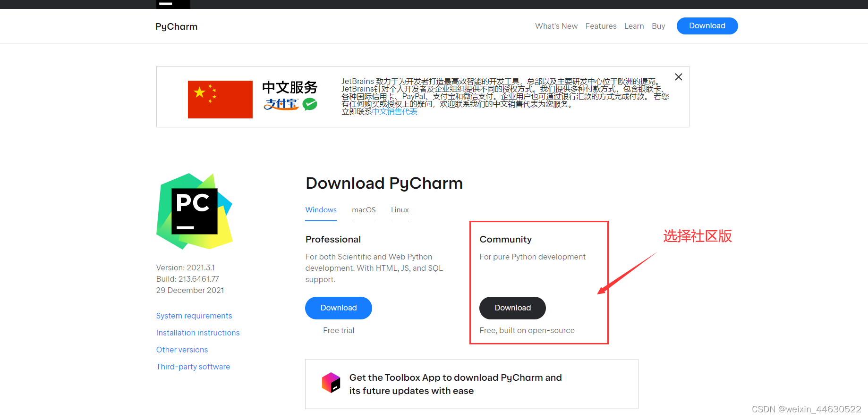Open the Learn section
868x418 pixels.
pos(634,26)
